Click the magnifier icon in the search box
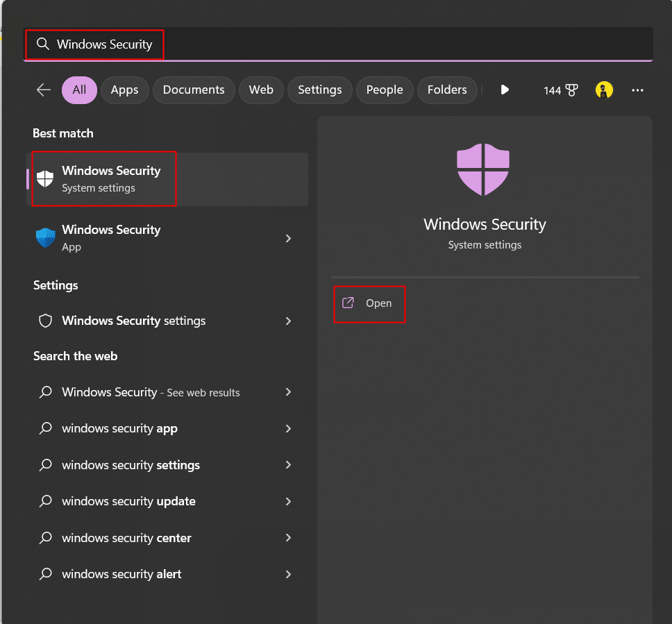This screenshot has width=672, height=624. click(x=42, y=44)
